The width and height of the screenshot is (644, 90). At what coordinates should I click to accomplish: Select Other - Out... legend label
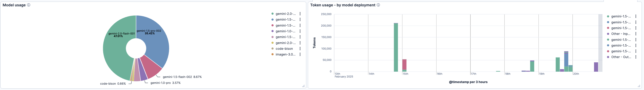[x=621, y=57]
